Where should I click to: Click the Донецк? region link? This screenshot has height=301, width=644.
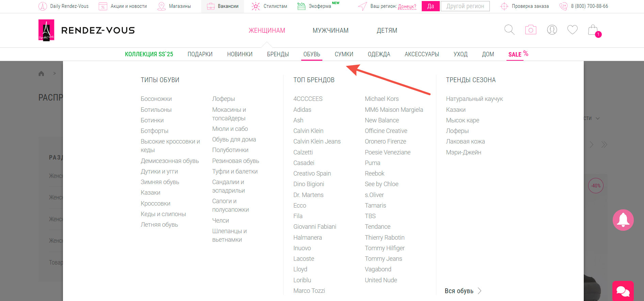pyautogui.click(x=407, y=6)
